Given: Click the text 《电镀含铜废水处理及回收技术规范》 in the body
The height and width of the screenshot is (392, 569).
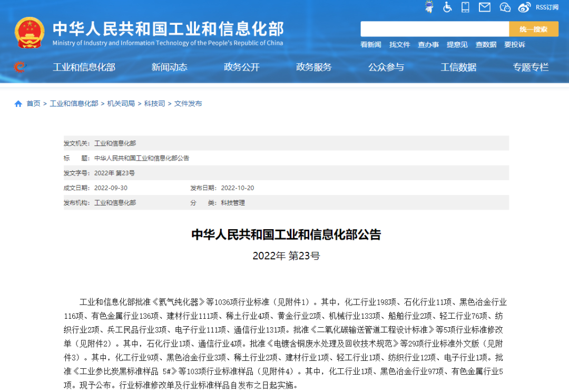Looking at the screenshot, I should 333,344.
